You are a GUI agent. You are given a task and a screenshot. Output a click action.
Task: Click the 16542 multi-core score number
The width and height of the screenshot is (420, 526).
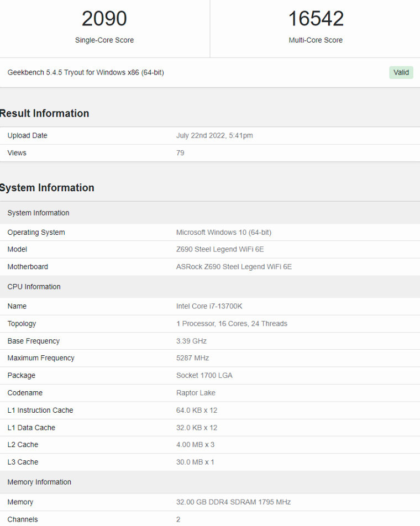[316, 19]
